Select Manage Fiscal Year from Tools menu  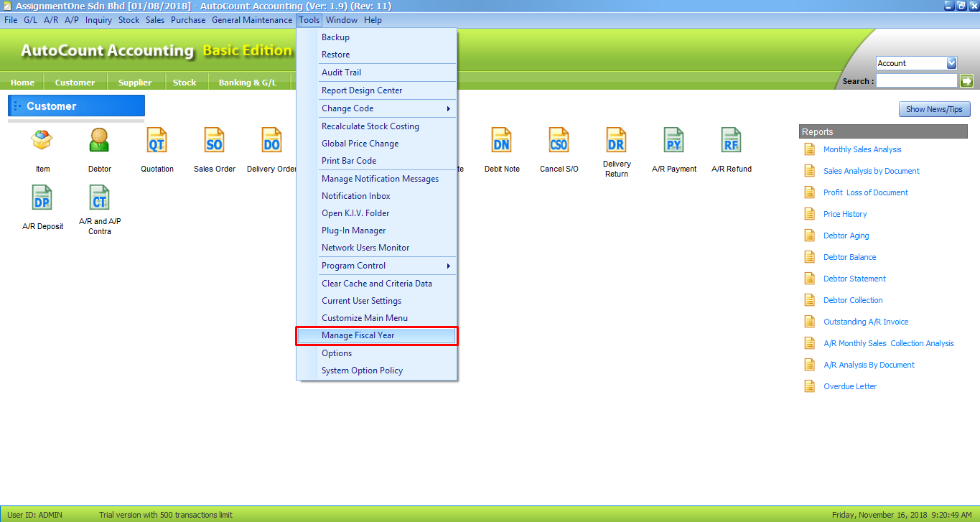click(377, 335)
